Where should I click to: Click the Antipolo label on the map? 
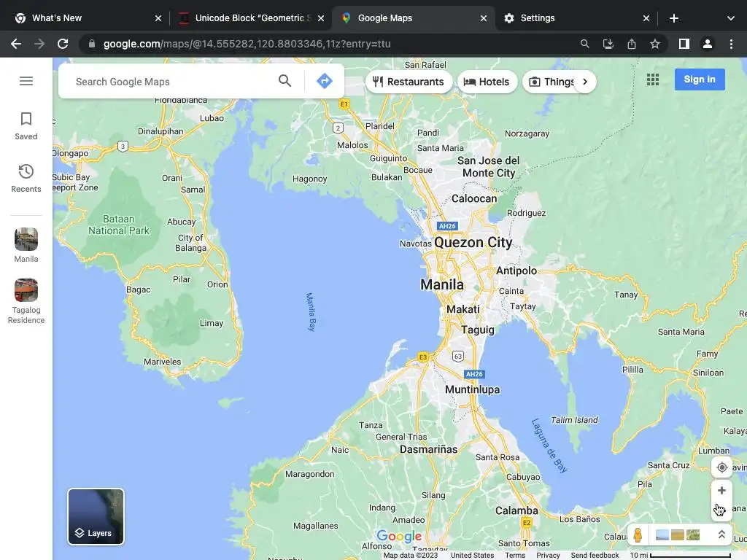[x=516, y=271]
